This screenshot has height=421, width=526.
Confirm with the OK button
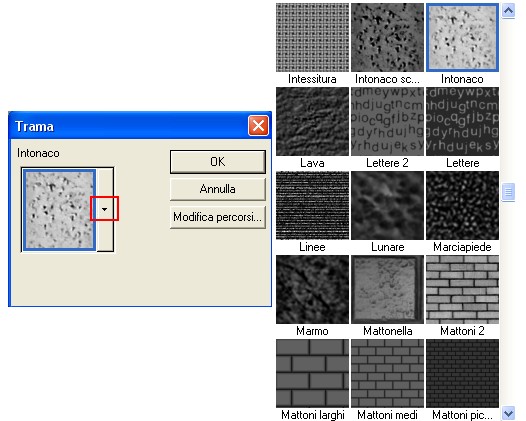(x=218, y=162)
